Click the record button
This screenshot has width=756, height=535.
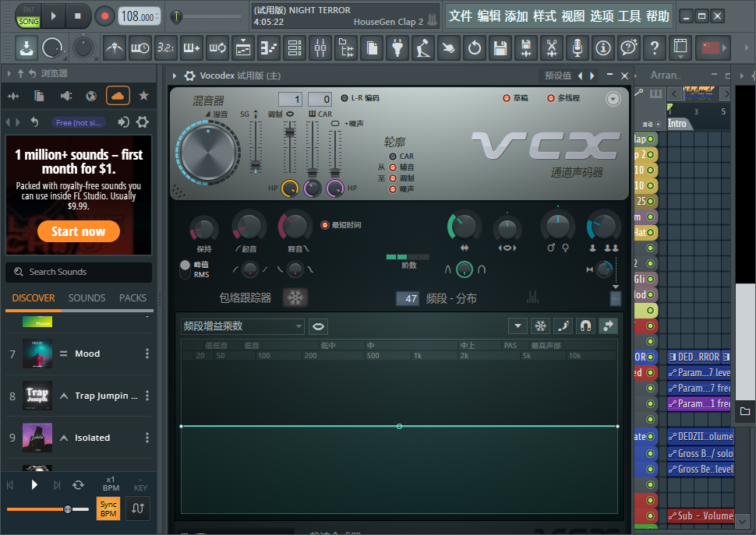[104, 16]
